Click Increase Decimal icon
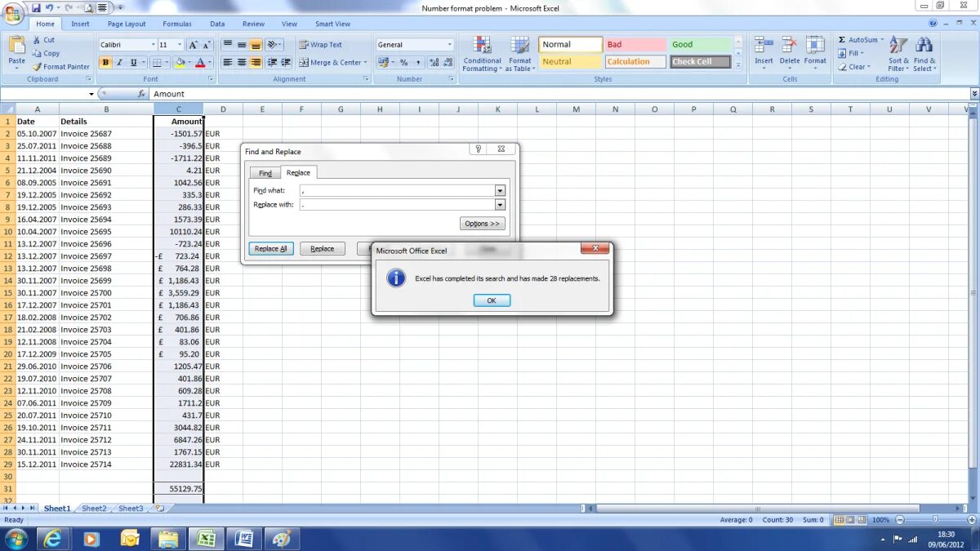This screenshot has height=551, width=980. 434,62
